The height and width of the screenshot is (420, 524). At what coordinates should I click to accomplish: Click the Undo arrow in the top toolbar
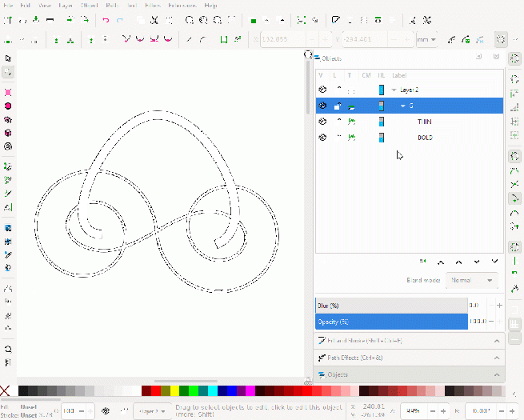click(x=106, y=20)
